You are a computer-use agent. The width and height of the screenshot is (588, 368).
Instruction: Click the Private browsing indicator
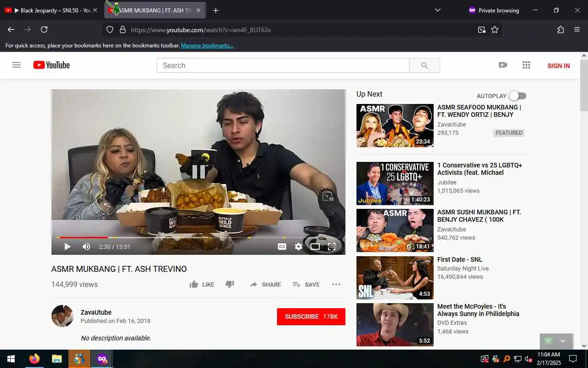[493, 10]
